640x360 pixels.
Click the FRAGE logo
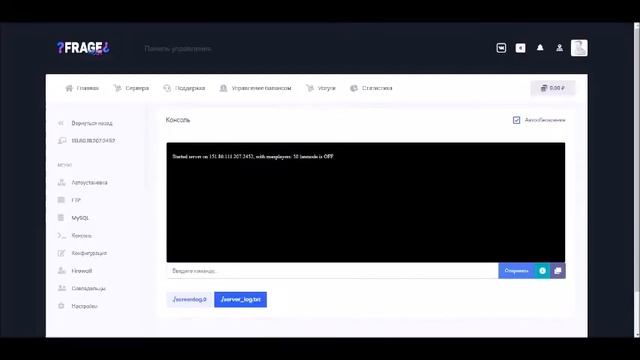[83, 48]
